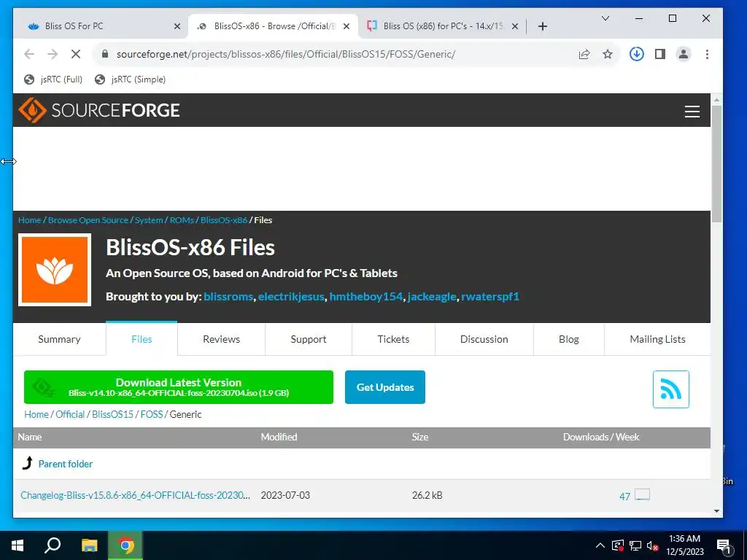Open ROMs breadcrumb link
This screenshot has height=560, width=747.
182,220
